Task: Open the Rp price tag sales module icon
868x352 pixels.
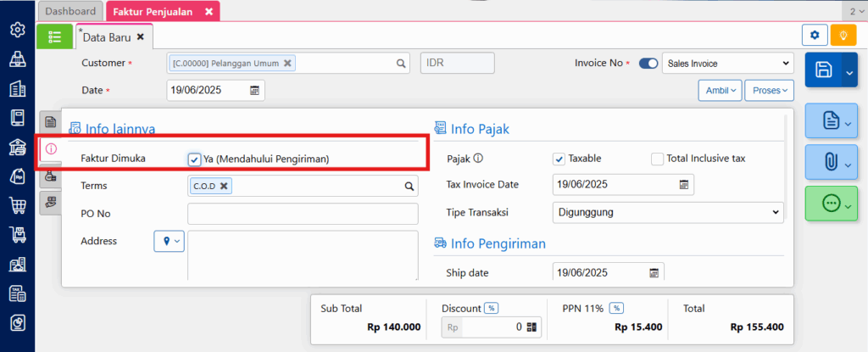Action: click(18, 176)
